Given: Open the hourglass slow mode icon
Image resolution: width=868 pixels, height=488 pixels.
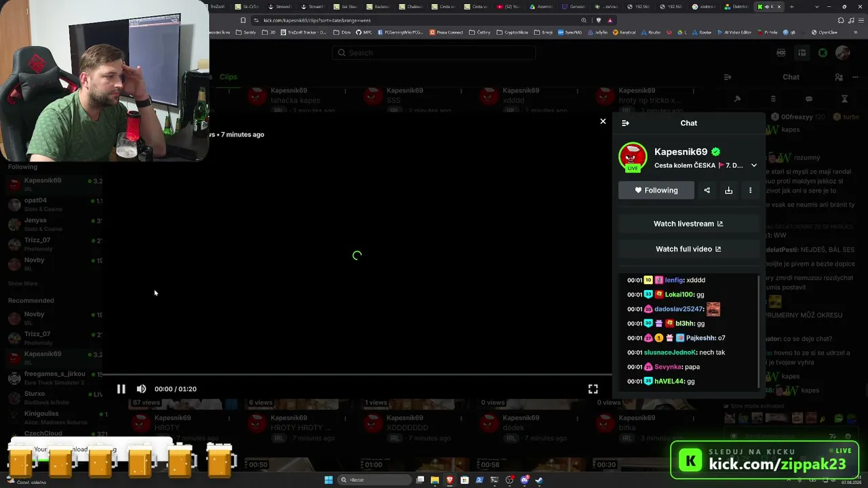Looking at the screenshot, I should point(844,99).
